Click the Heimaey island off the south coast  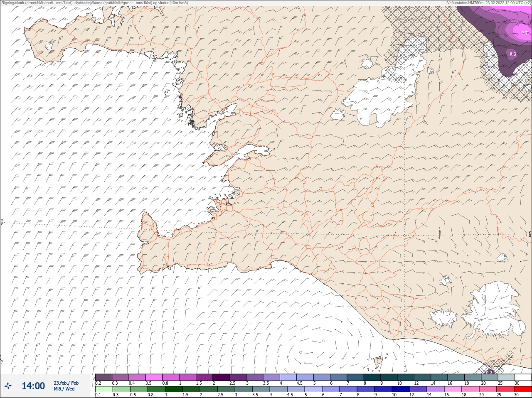pyautogui.click(x=378, y=362)
